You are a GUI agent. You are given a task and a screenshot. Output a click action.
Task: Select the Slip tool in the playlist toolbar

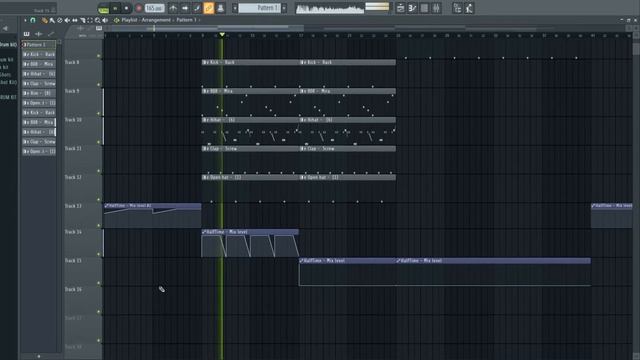75,20
